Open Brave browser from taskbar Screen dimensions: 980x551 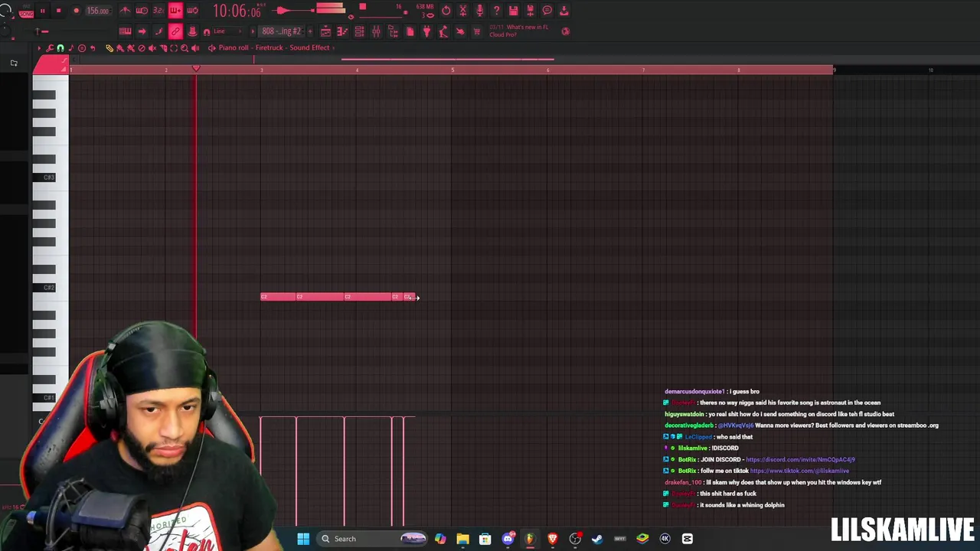pos(552,539)
